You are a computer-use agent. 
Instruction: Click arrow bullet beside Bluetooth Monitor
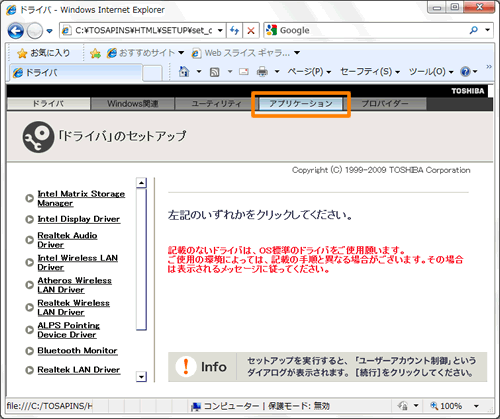[30, 351]
